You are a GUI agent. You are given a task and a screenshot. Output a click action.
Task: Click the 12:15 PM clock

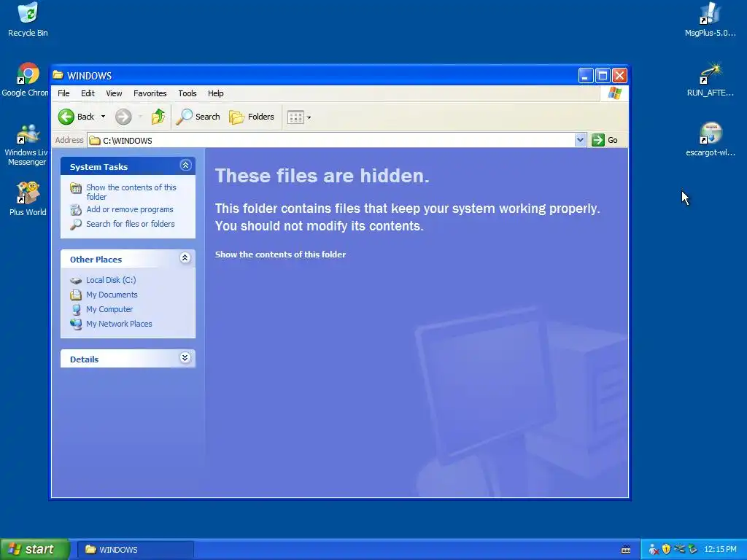[x=720, y=550]
